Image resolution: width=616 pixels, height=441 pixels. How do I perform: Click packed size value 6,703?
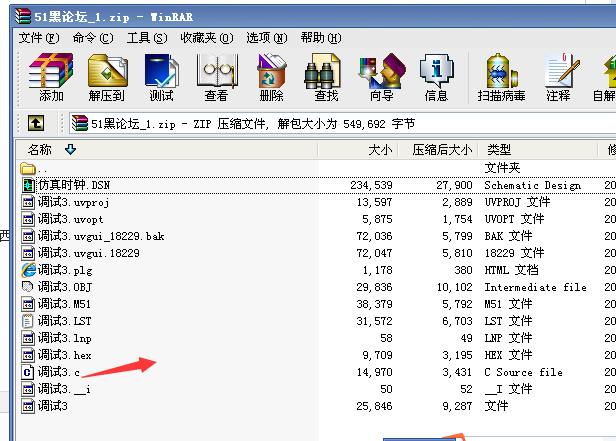coord(457,321)
